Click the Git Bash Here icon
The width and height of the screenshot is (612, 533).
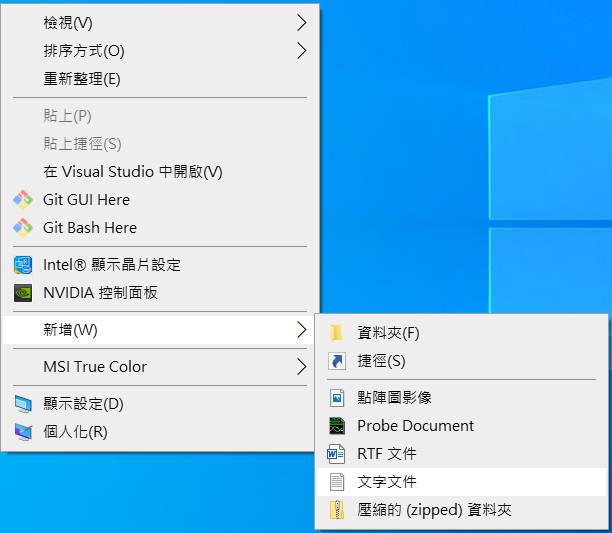tap(23, 228)
